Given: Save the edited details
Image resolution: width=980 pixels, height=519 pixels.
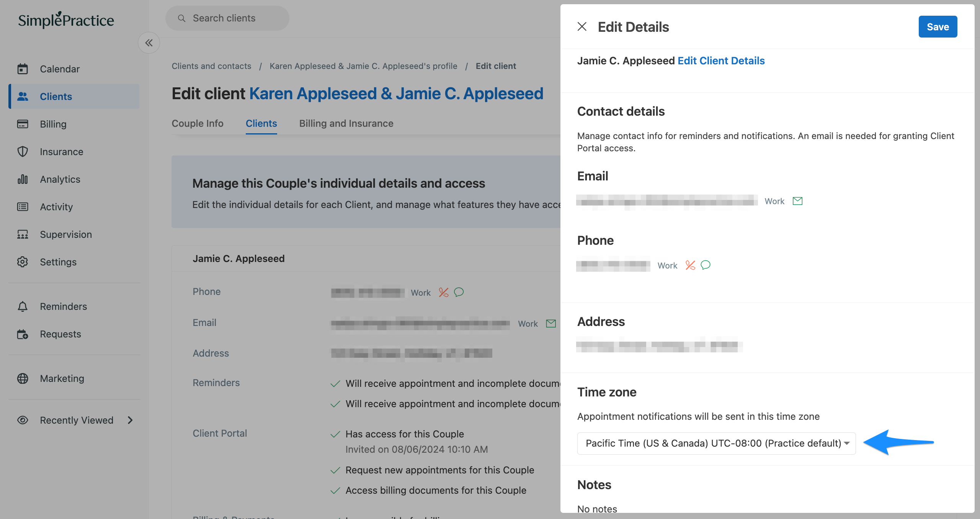Looking at the screenshot, I should pyautogui.click(x=938, y=27).
